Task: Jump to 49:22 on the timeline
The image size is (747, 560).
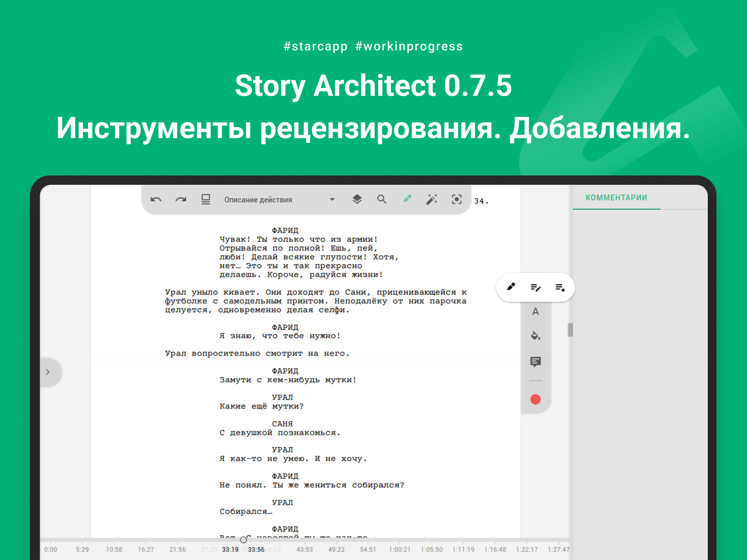Action: point(336,549)
